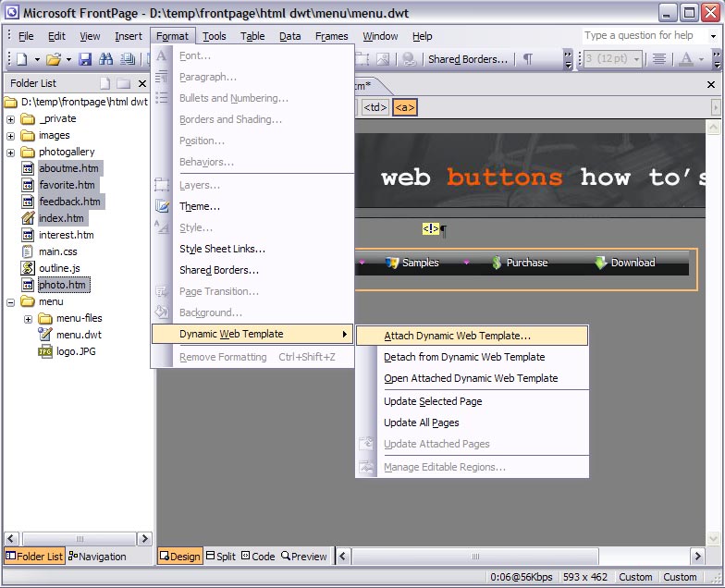Click the Insert Picture toolbar icon
725x588 pixels.
(383, 59)
